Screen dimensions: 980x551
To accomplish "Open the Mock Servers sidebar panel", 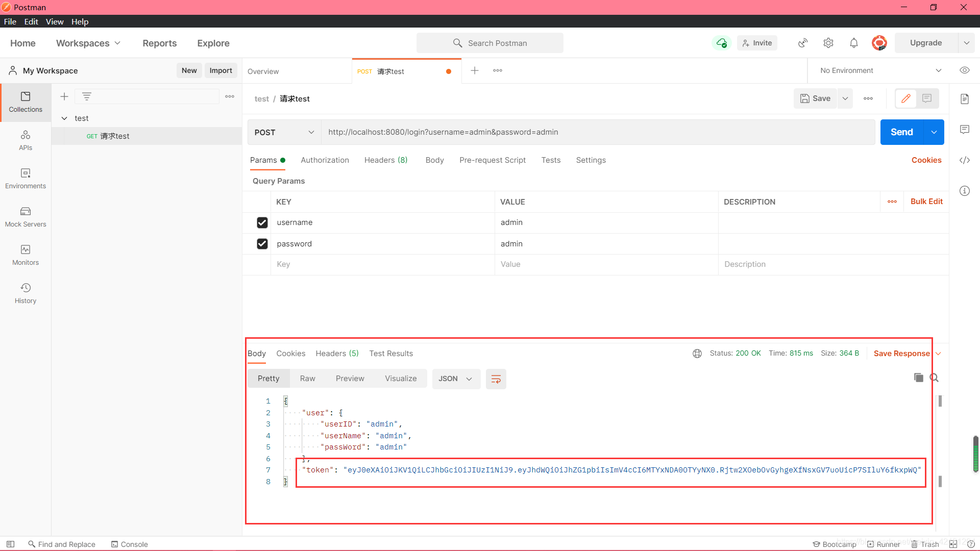I will (x=26, y=217).
